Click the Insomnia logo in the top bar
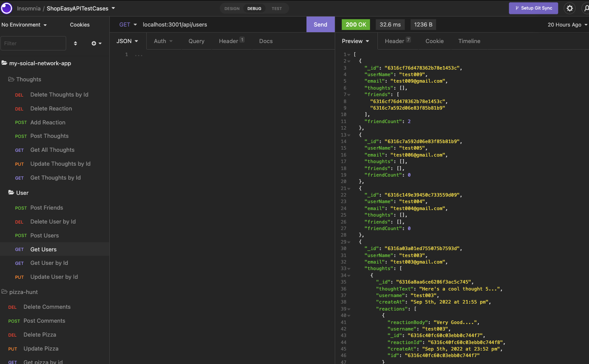The height and width of the screenshot is (364, 589). click(x=7, y=8)
